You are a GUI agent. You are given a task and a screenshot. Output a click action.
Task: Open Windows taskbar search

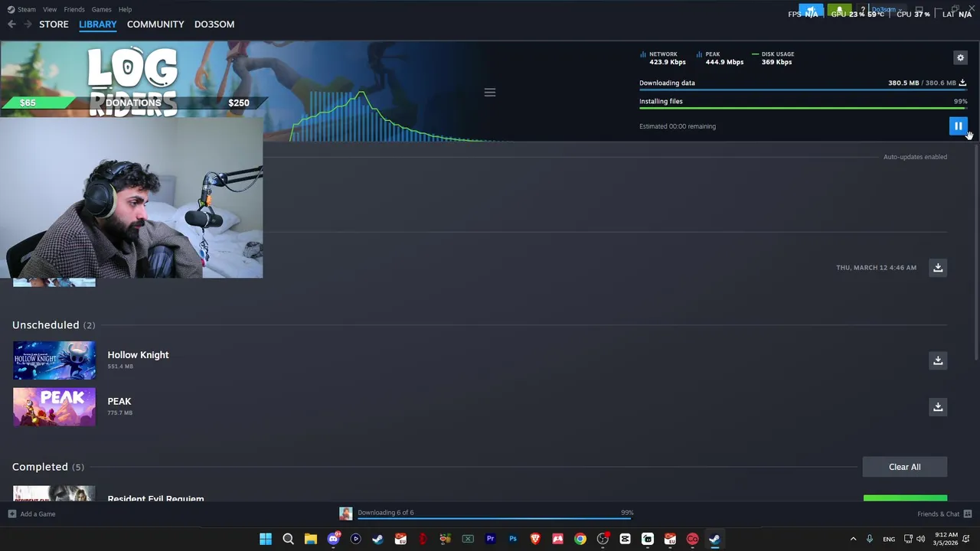point(288,539)
